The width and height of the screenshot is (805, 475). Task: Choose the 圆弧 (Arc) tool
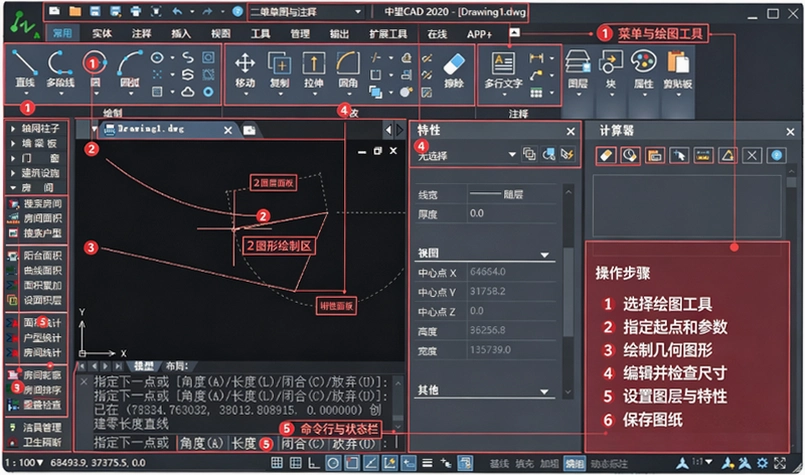click(x=129, y=68)
